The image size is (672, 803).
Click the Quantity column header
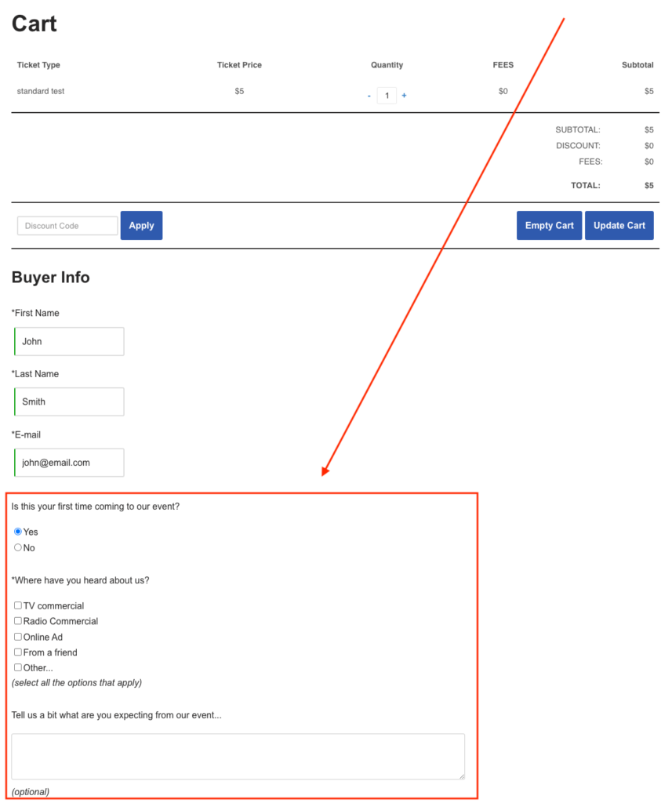387,65
